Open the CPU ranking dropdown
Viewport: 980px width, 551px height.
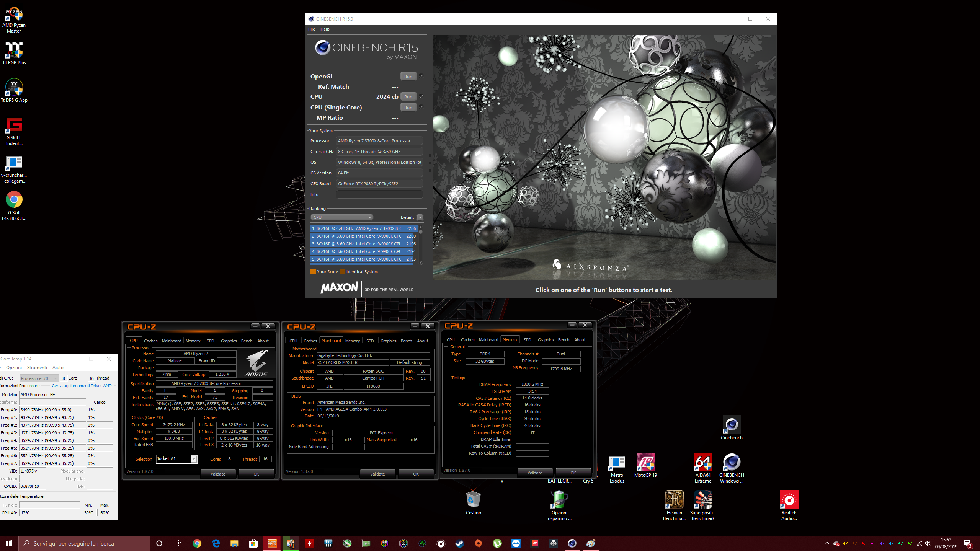click(341, 217)
